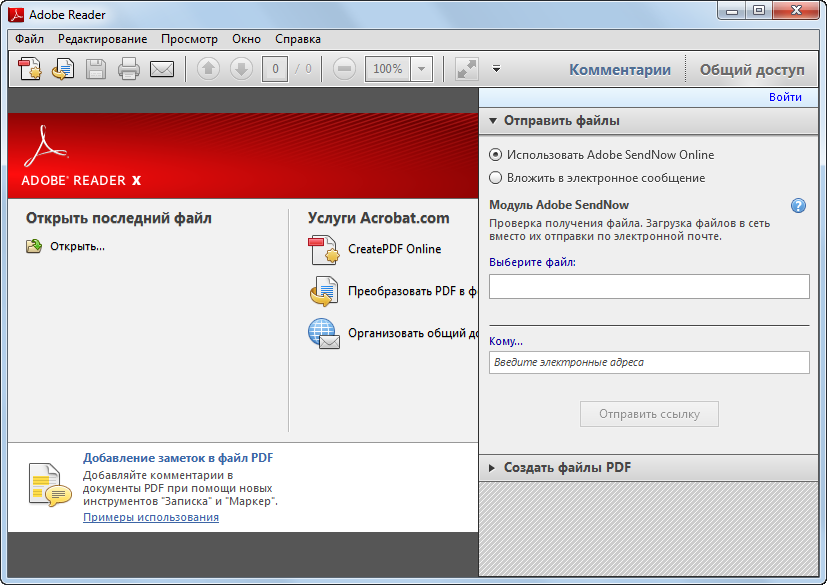Click the Кому... recipients link
The height and width of the screenshot is (585, 827).
coord(506,341)
